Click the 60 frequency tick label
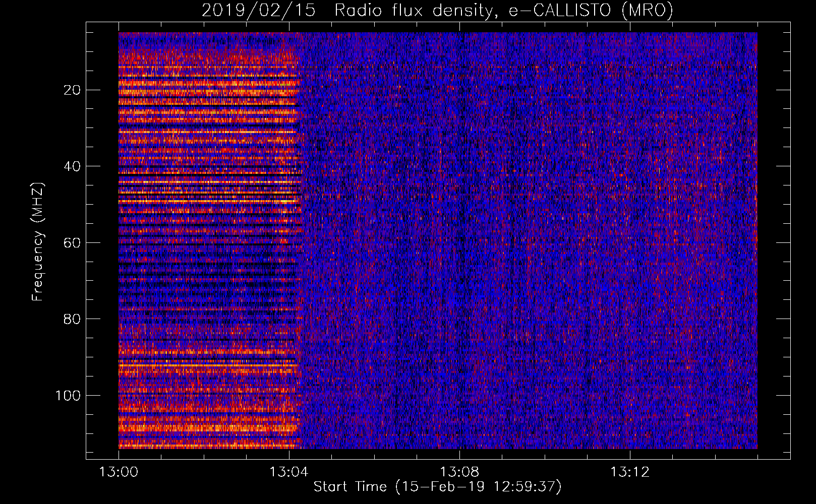The image size is (816, 504). tap(73, 243)
